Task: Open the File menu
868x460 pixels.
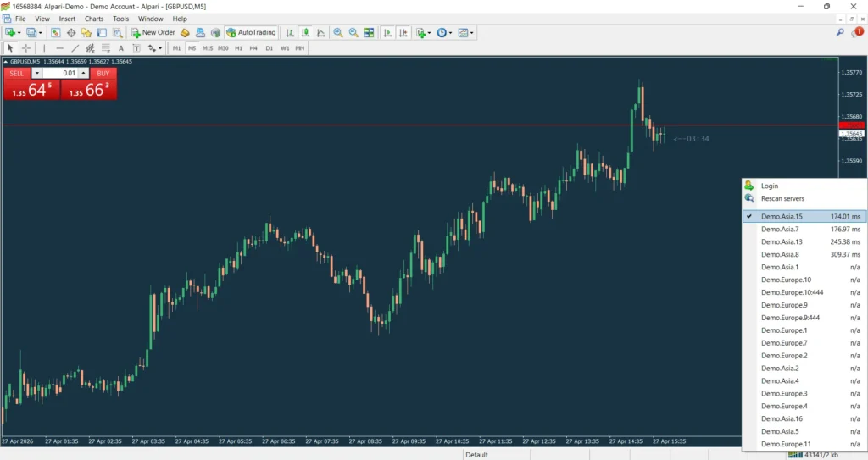Action: (20, 19)
